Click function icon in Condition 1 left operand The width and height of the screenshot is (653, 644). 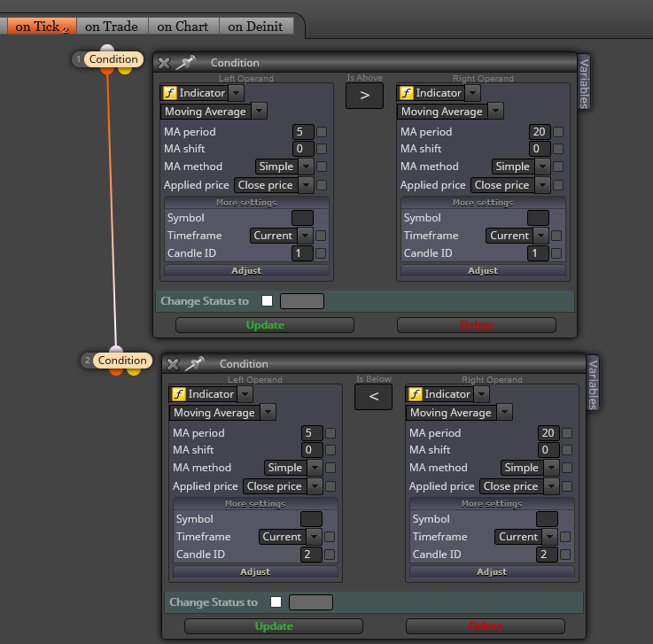click(169, 93)
